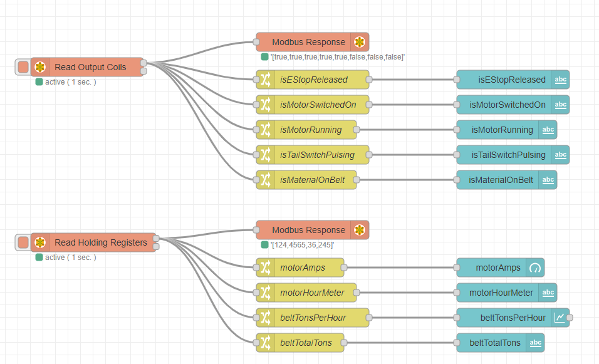
Task: Click the change icon on isEStopReleased node
Action: pyautogui.click(x=266, y=80)
